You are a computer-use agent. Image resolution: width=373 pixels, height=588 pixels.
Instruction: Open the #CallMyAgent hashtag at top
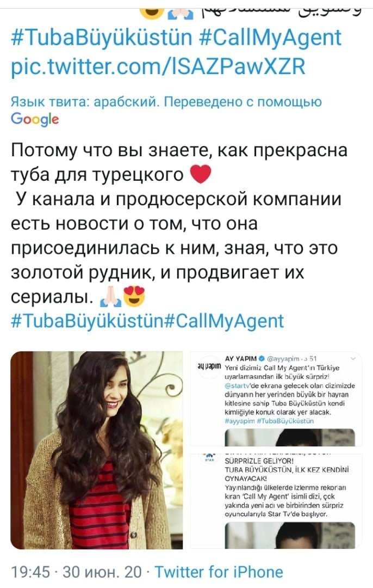(x=270, y=38)
